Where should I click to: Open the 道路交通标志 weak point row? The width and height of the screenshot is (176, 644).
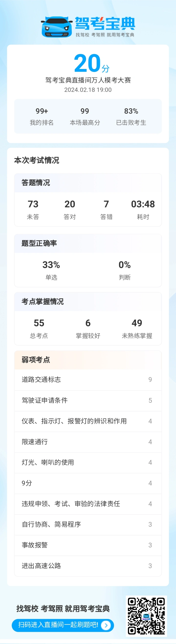[x=88, y=380]
